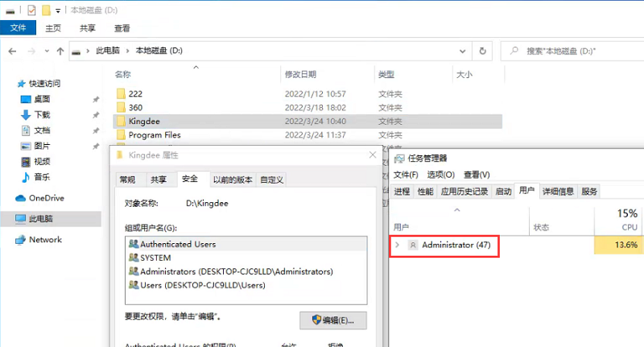644x347 pixels.
Task: Open the 选项(O) menu in Task Manager
Action: click(x=440, y=175)
